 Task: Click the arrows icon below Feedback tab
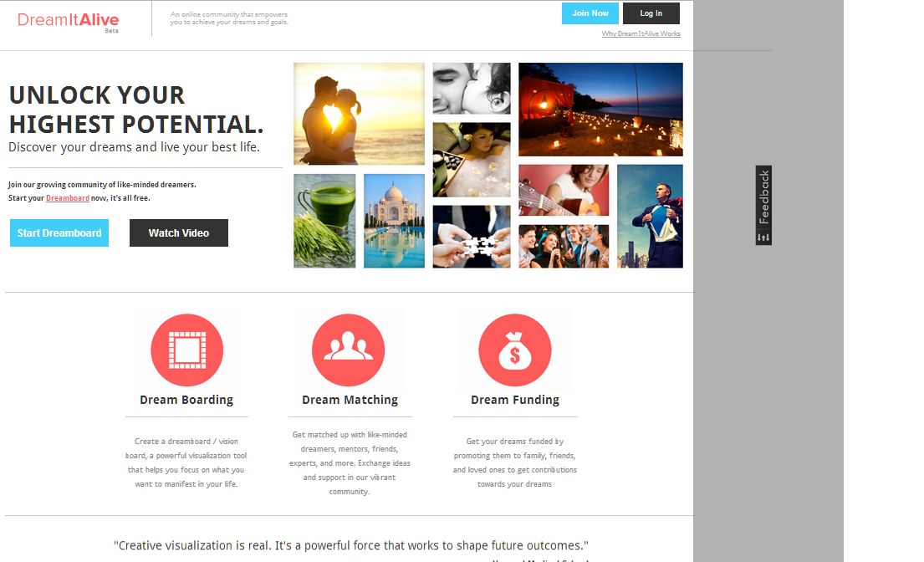(x=763, y=238)
